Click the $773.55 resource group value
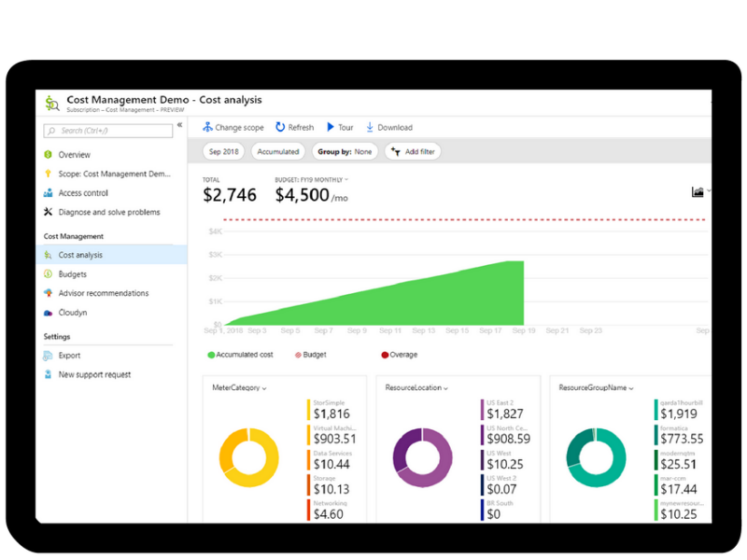 pyautogui.click(x=682, y=439)
